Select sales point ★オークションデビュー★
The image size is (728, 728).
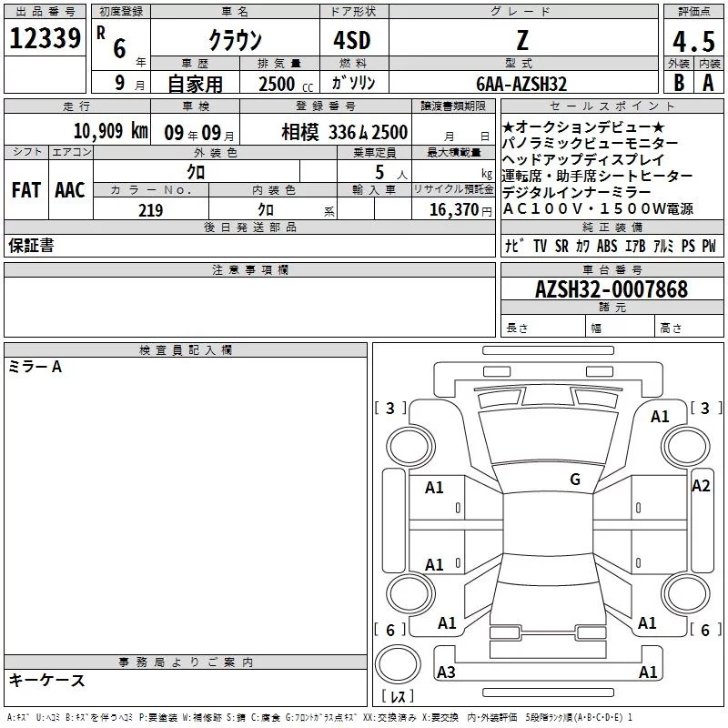583,126
